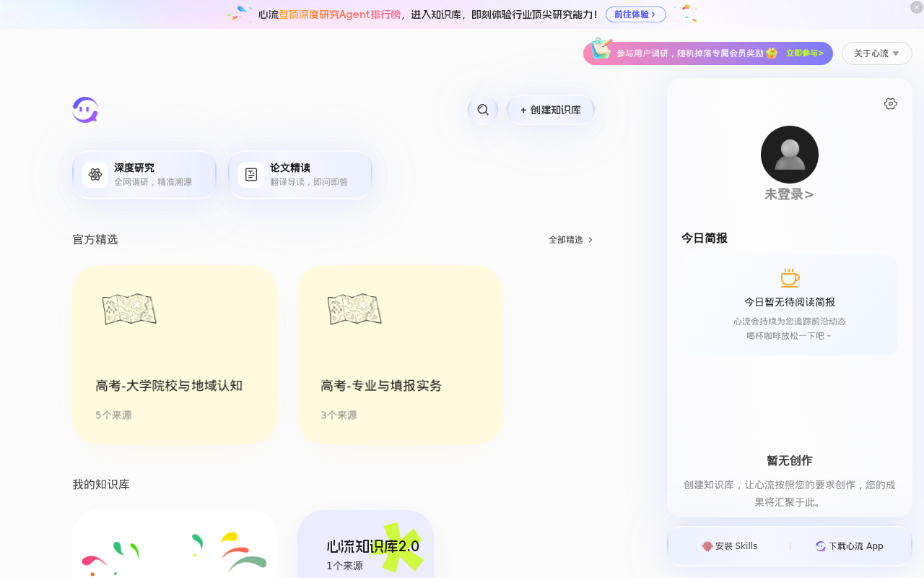Click the user avatar picture
The image size is (924, 578).
tap(790, 155)
